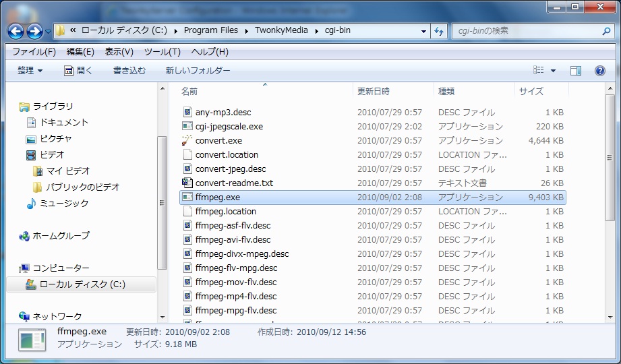This screenshot has width=621, height=364.
Task: Click the folder icon in address bar
Action: pos(60,30)
